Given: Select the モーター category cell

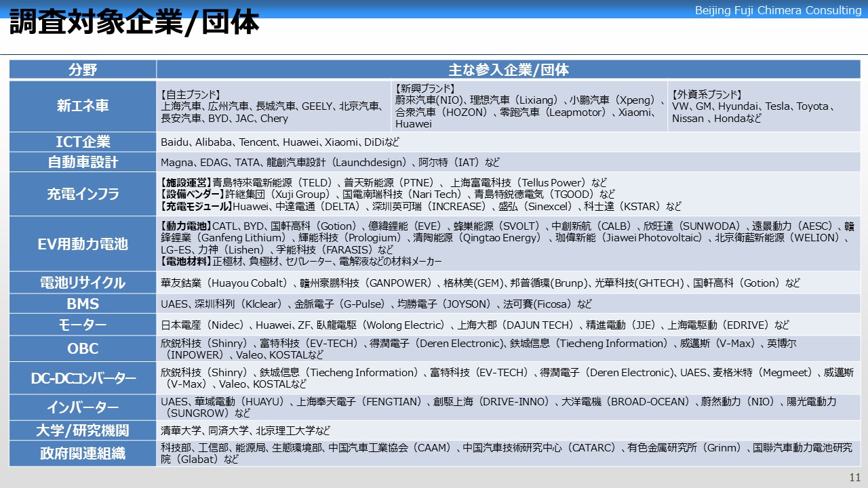Looking at the screenshot, I should 83,325.
